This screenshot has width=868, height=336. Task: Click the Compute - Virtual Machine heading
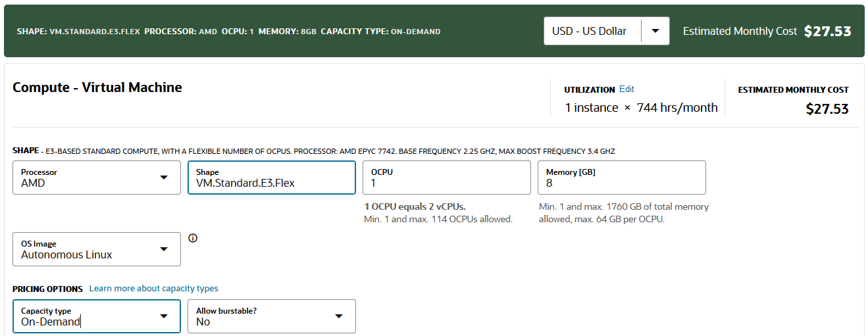(x=97, y=87)
